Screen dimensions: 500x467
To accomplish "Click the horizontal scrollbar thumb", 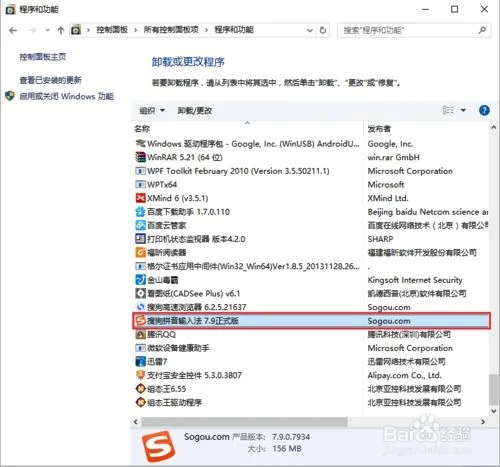I will [244, 422].
